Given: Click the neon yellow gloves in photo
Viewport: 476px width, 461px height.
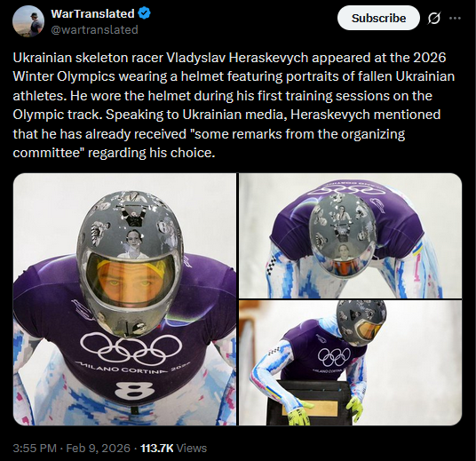Looking at the screenshot, I should click(298, 414).
